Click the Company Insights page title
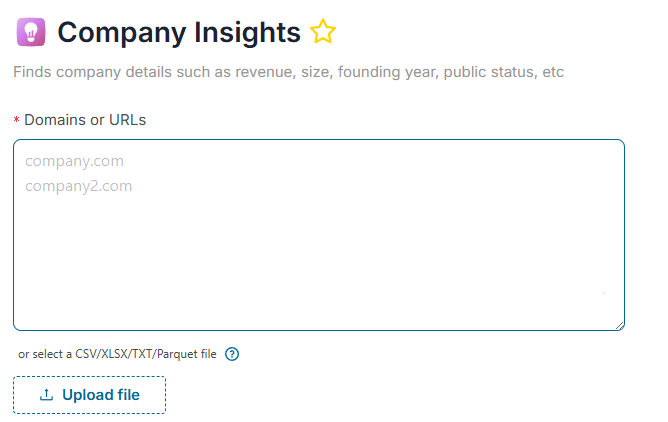Viewport: 668px width, 422px height. click(x=179, y=32)
